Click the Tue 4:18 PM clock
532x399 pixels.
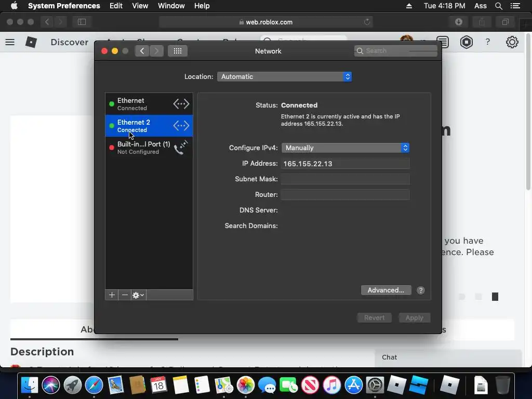pos(444,6)
